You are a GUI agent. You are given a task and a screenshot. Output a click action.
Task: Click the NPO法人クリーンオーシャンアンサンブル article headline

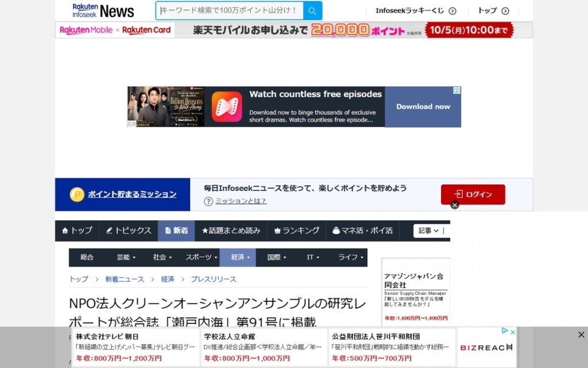click(x=218, y=312)
